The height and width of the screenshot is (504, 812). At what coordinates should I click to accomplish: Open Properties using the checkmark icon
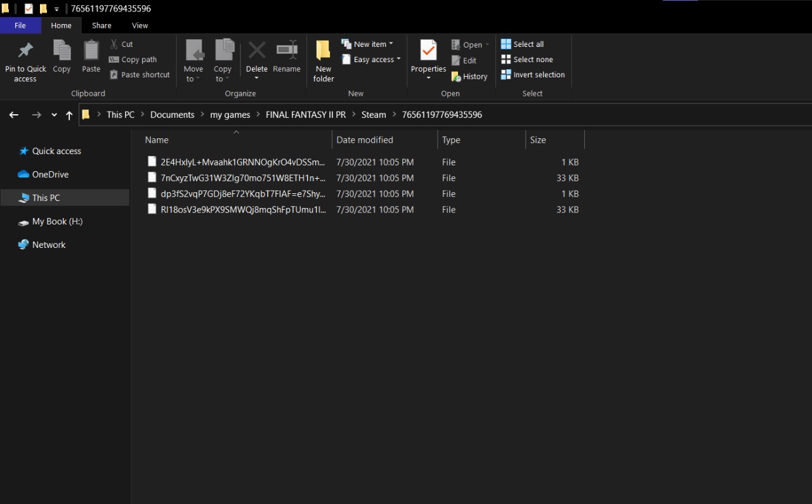click(428, 51)
